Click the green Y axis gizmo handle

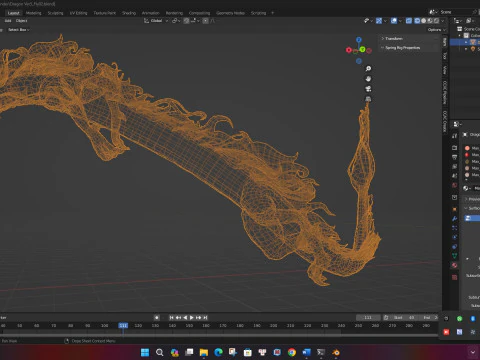(362, 49)
